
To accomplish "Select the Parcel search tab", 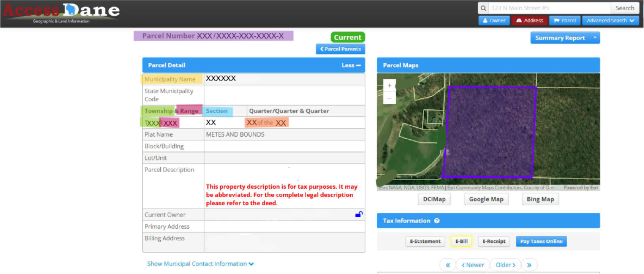I will (x=565, y=21).
